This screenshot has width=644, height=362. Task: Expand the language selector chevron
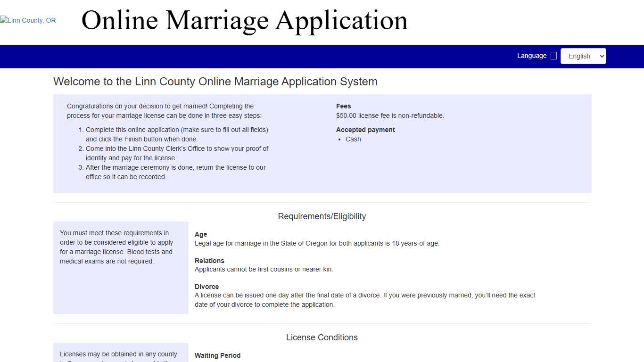pos(602,56)
